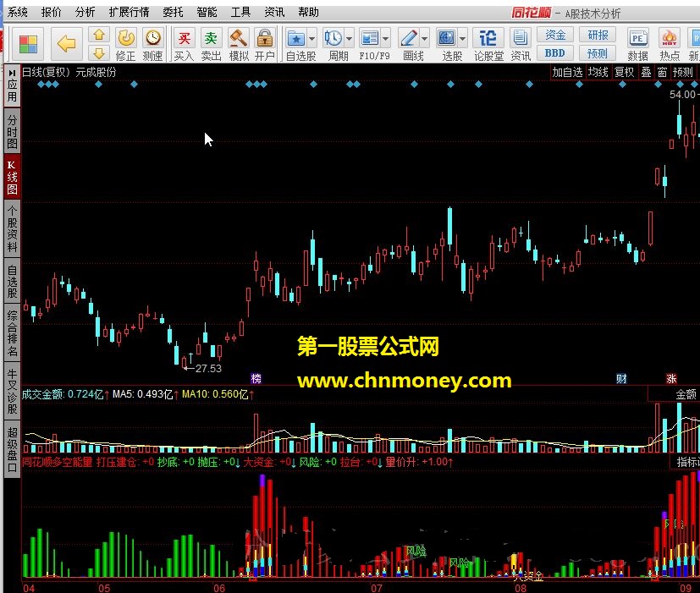Open the 扩展行情 menu

pos(129,12)
